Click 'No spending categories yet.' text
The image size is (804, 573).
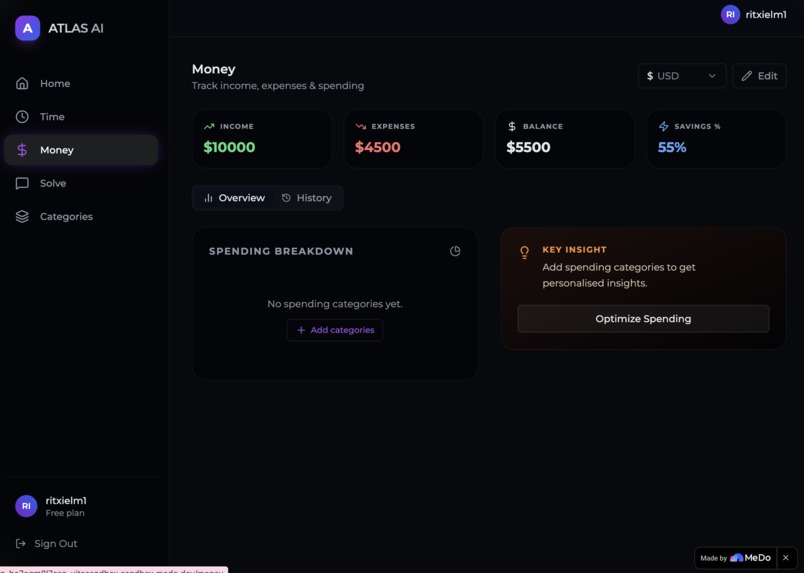[x=335, y=304]
